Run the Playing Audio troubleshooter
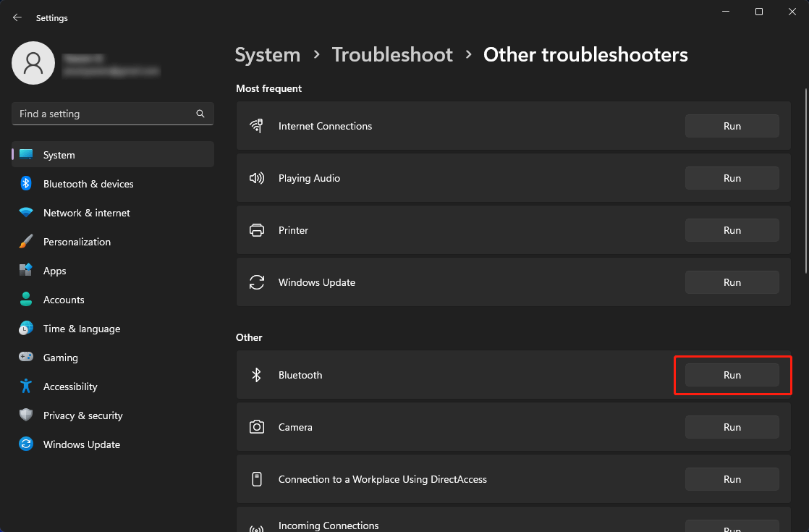809x532 pixels. (x=732, y=178)
